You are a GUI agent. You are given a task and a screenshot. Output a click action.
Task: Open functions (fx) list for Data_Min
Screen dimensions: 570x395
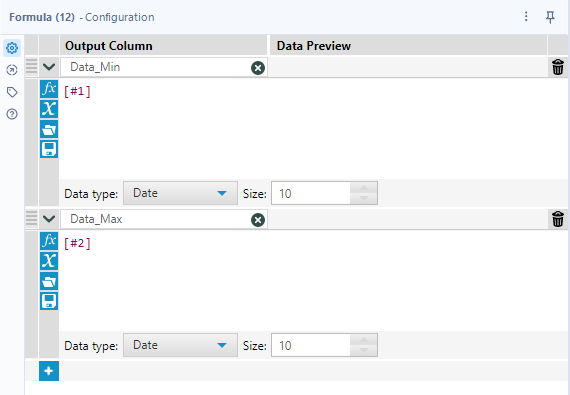click(49, 89)
